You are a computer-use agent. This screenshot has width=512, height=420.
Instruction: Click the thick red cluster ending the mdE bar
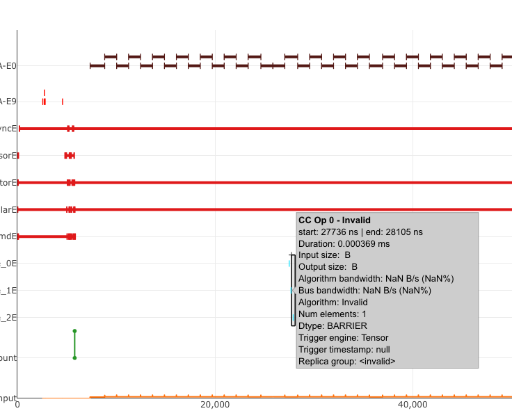coord(71,236)
